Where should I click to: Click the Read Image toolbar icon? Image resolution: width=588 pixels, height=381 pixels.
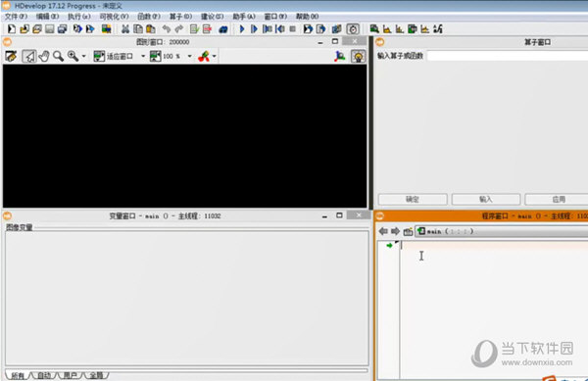click(107, 28)
